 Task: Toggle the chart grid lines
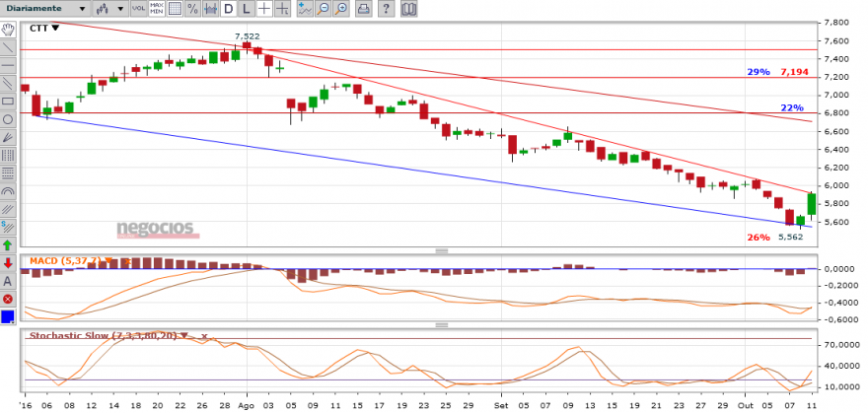click(175, 9)
